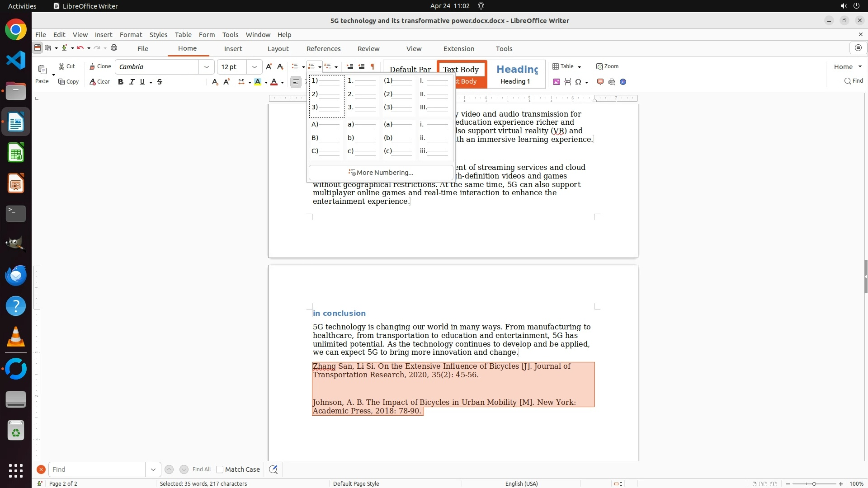The height and width of the screenshot is (488, 868).
Task: Click the Find text input field
Action: click(x=97, y=469)
